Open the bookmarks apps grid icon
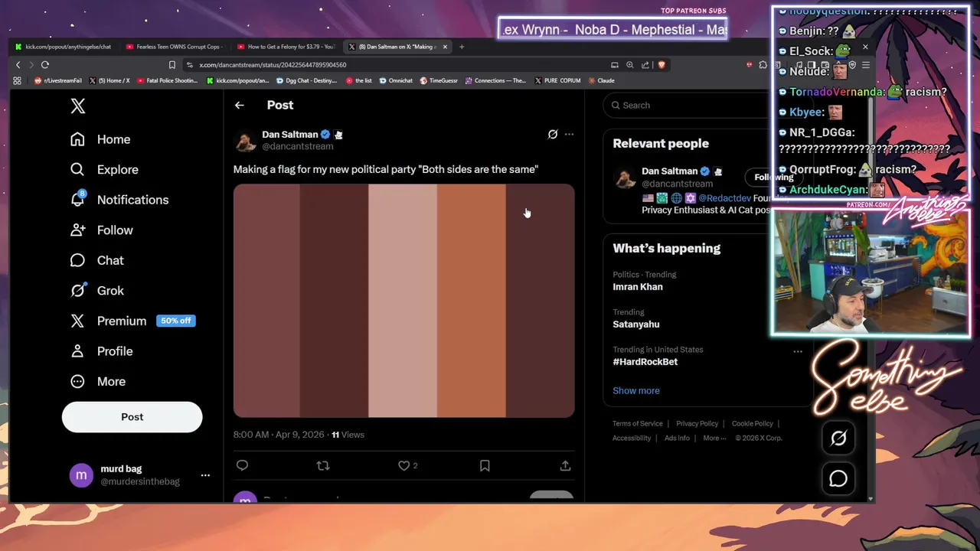Screen dimensions: 980x551 click(17, 80)
